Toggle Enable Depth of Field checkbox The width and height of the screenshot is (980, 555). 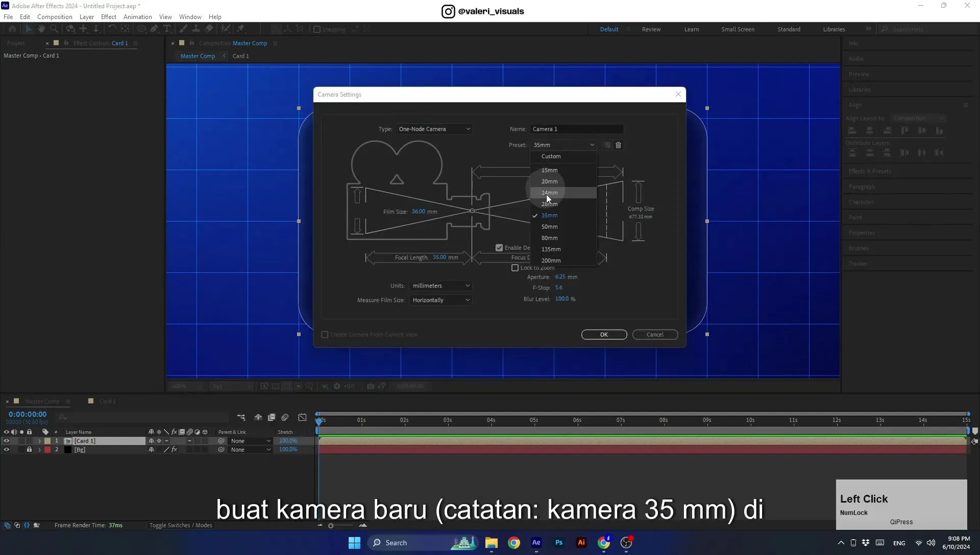499,248
